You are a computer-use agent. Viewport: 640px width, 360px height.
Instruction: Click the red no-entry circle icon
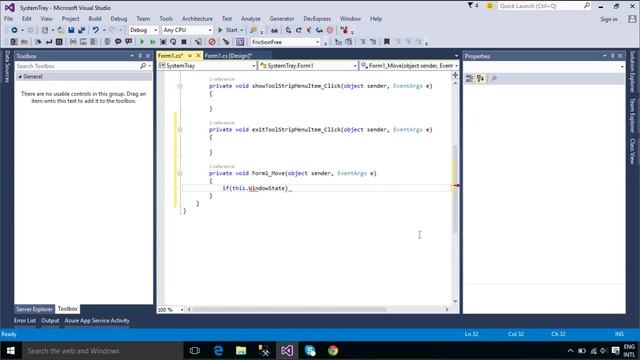(x=212, y=42)
